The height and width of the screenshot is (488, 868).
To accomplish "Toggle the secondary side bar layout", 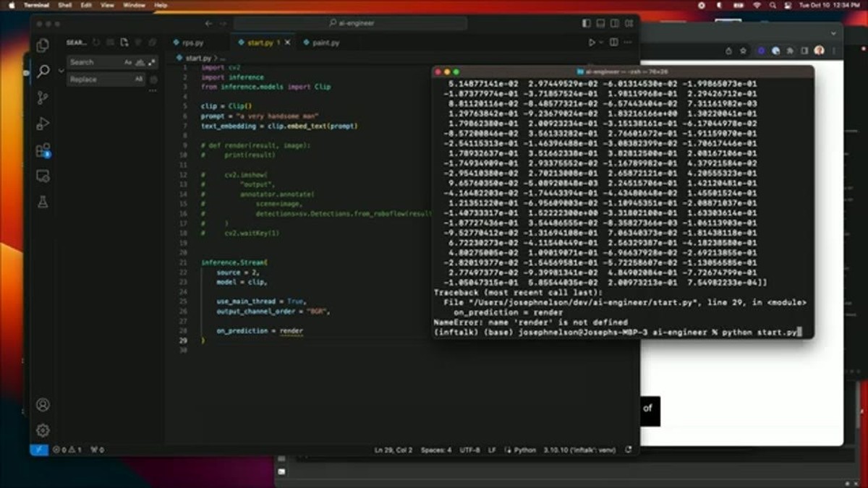I will click(614, 23).
